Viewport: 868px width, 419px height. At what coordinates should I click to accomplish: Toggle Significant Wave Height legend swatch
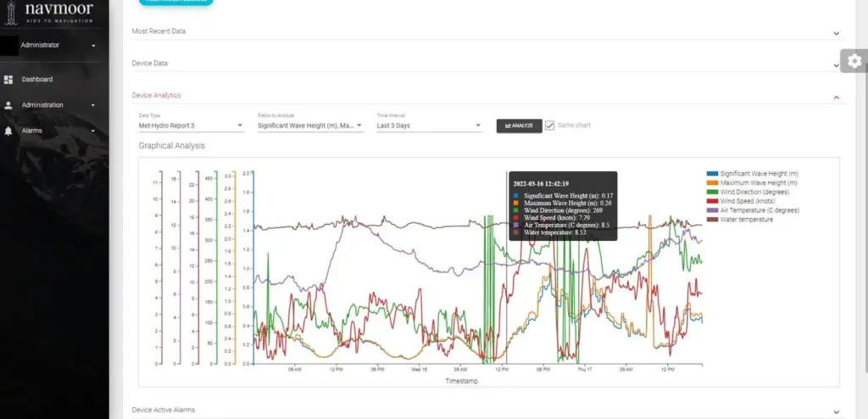[712, 174]
